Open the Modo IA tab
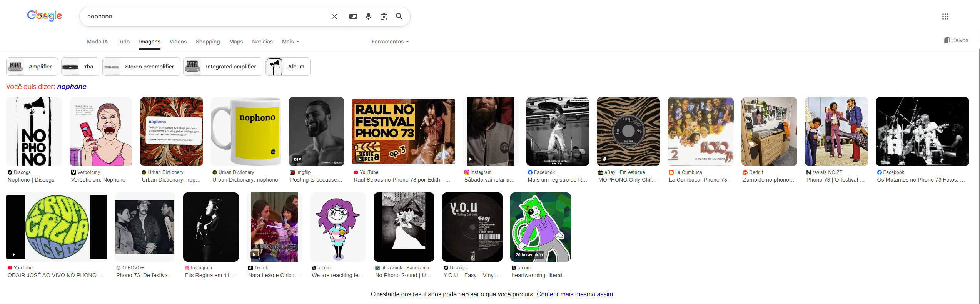The height and width of the screenshot is (304, 980). 97,42
